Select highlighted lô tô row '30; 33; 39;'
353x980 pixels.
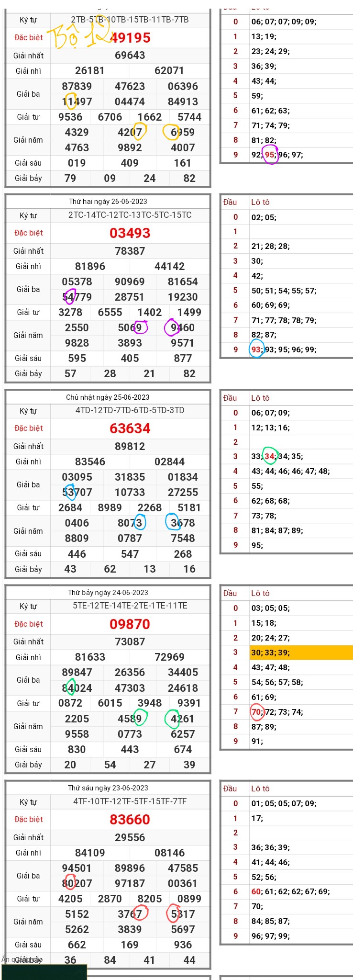tap(301, 653)
